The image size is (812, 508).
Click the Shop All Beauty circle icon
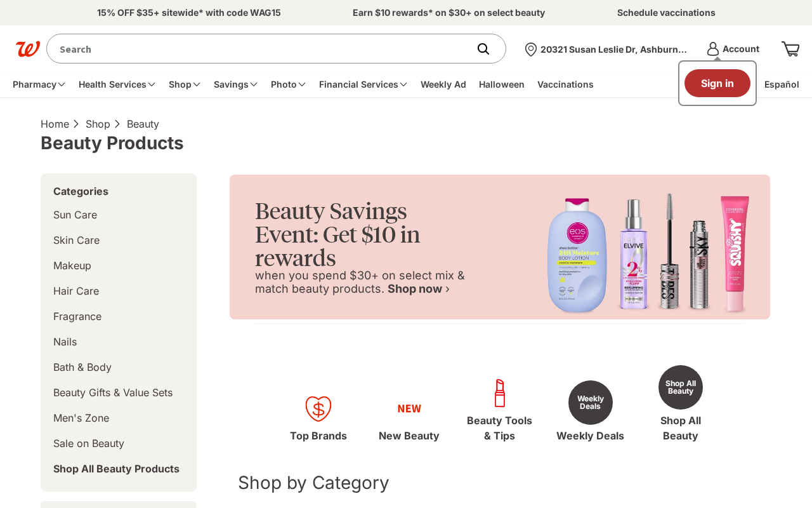pos(681,387)
